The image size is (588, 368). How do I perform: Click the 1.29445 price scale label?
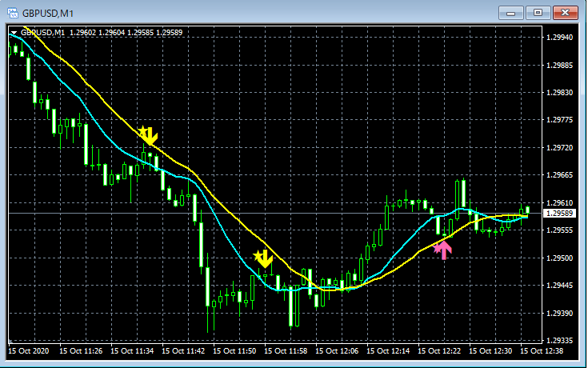tap(559, 286)
